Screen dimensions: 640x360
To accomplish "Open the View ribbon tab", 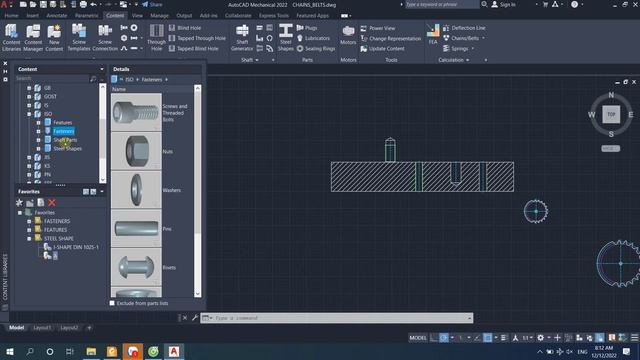I will coord(137,16).
